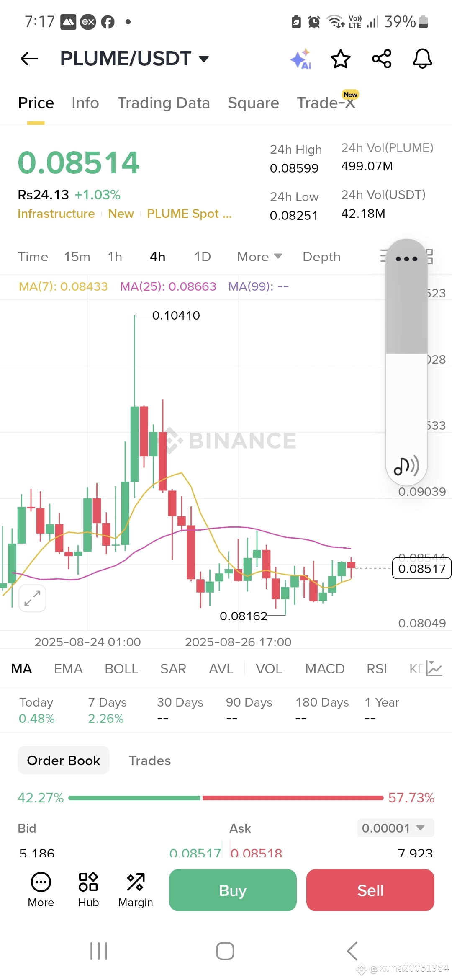
Task: Open the PLUME/USDT pair selector dropdown
Action: (x=134, y=59)
